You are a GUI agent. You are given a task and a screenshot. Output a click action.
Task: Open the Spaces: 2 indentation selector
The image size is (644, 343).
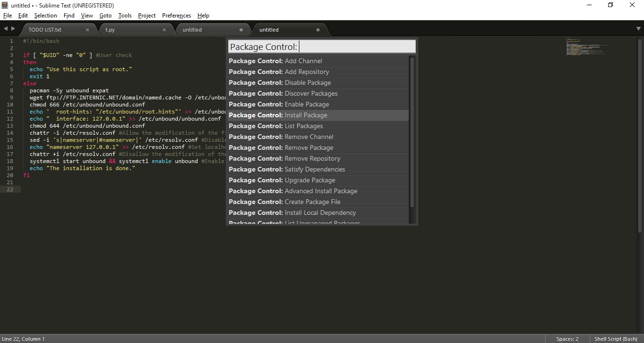tap(567, 339)
